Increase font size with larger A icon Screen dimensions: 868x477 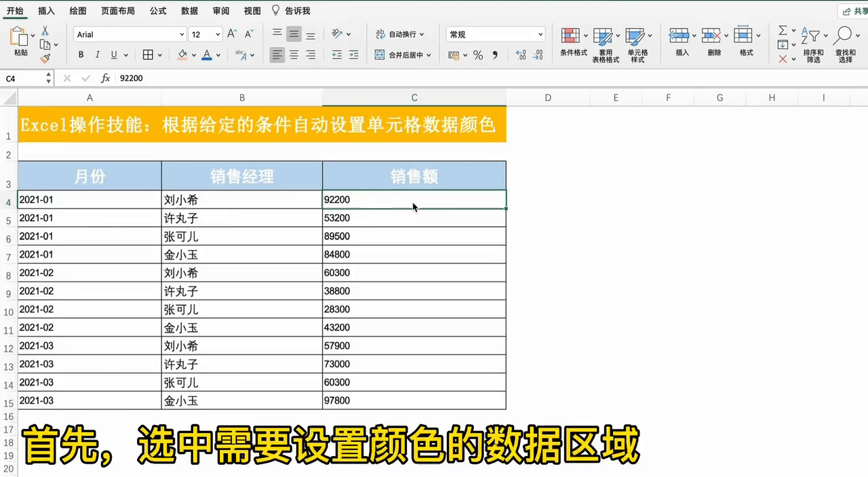(232, 34)
